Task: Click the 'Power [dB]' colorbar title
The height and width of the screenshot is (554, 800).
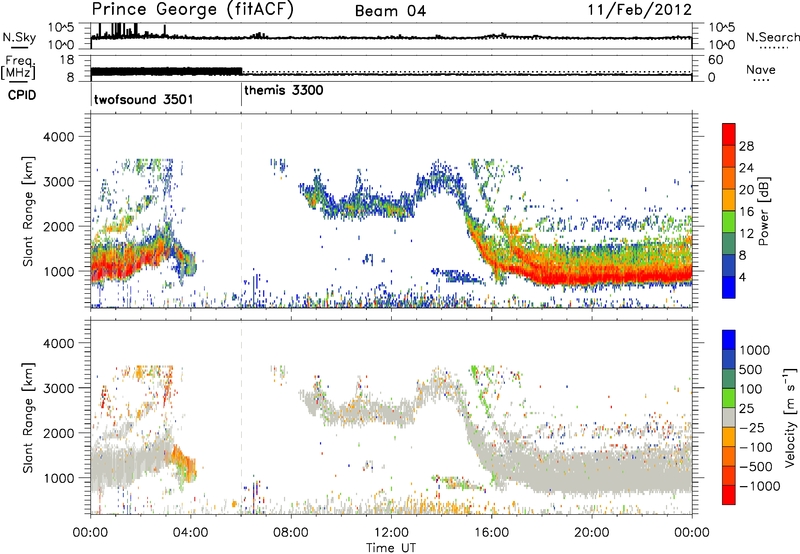Action: (x=764, y=211)
